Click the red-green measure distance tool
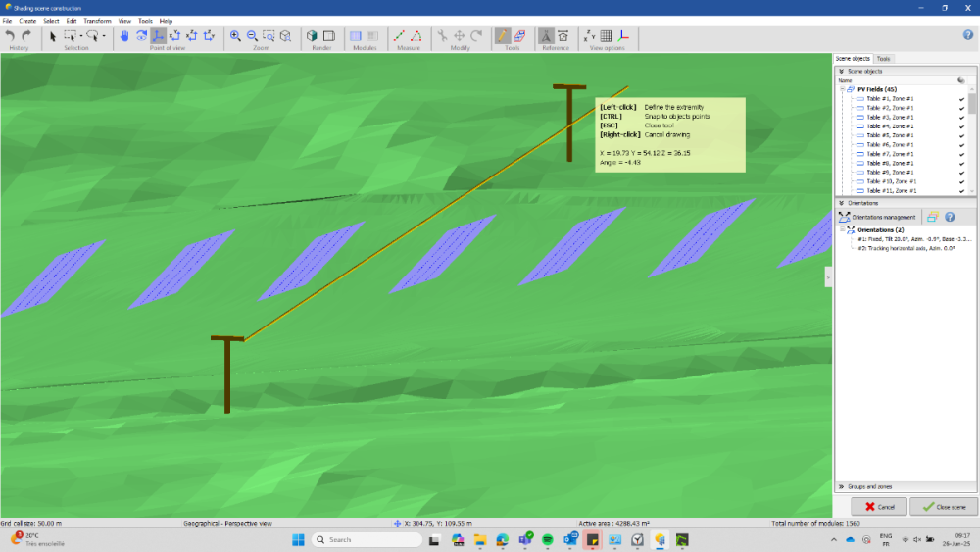 tap(400, 36)
